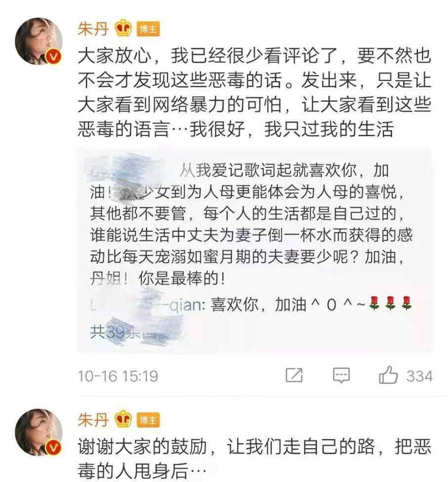448x482 pixels.
Task: Select the reply starting 从我爱记歌词起就喜欢你
Action: tap(251, 224)
